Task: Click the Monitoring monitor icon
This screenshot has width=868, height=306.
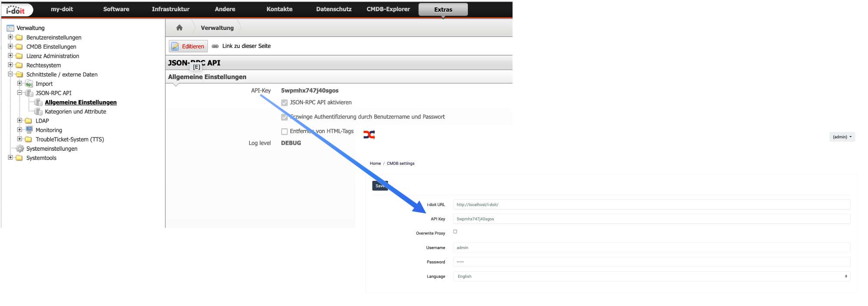Action: click(x=29, y=130)
